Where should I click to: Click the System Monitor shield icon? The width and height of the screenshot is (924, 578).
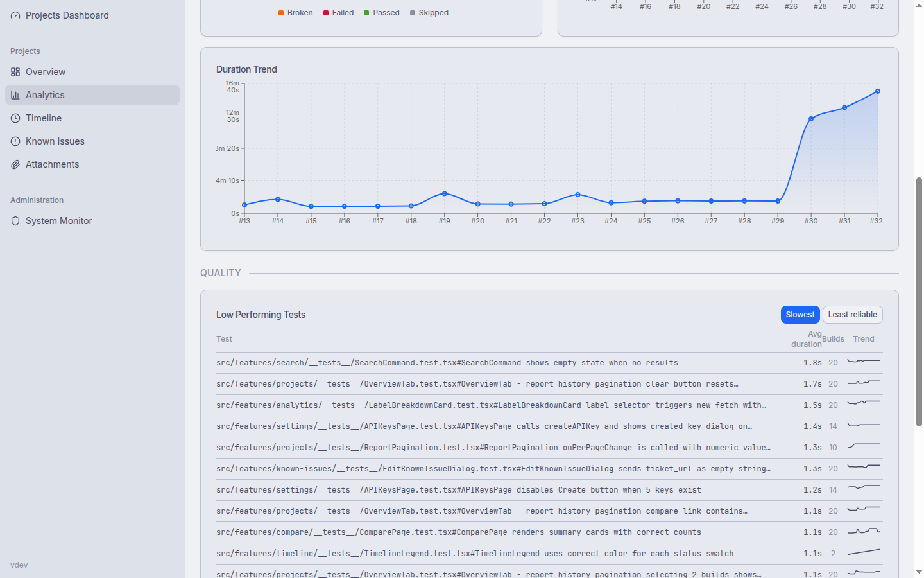(x=15, y=221)
